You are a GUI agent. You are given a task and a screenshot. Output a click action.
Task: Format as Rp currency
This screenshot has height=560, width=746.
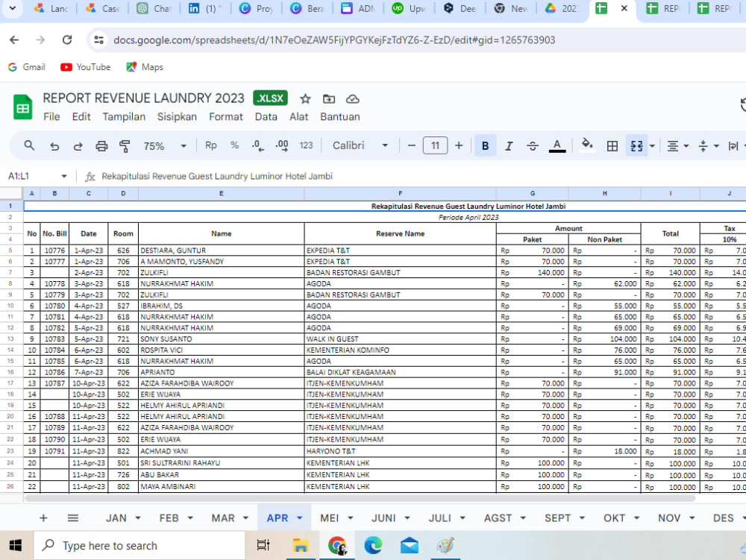coord(211,145)
